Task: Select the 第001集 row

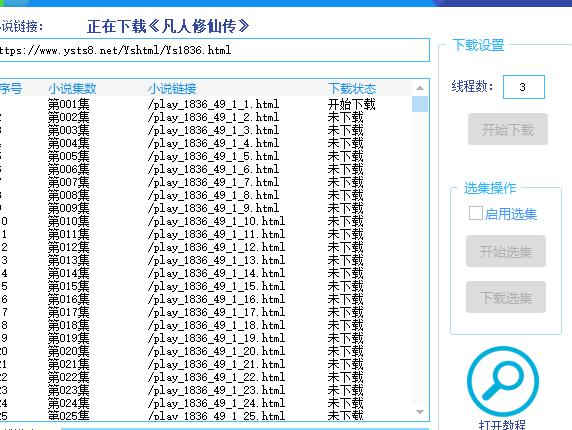Action: [206, 104]
